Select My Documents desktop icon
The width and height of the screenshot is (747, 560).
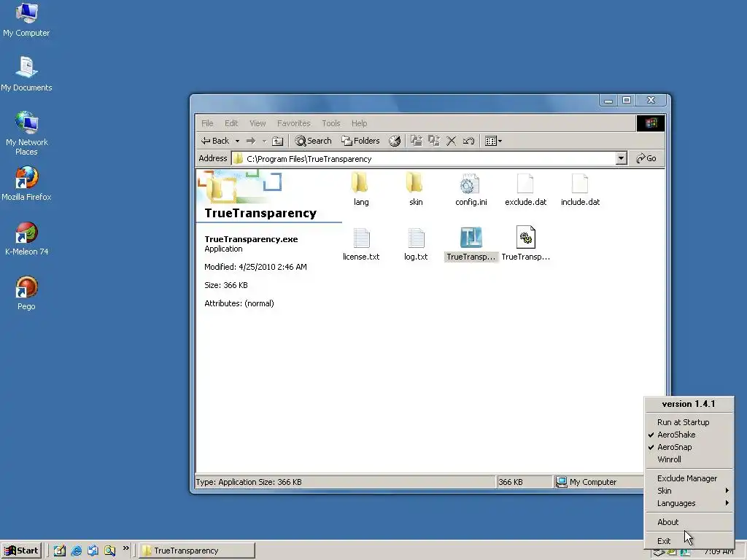[x=26, y=74]
